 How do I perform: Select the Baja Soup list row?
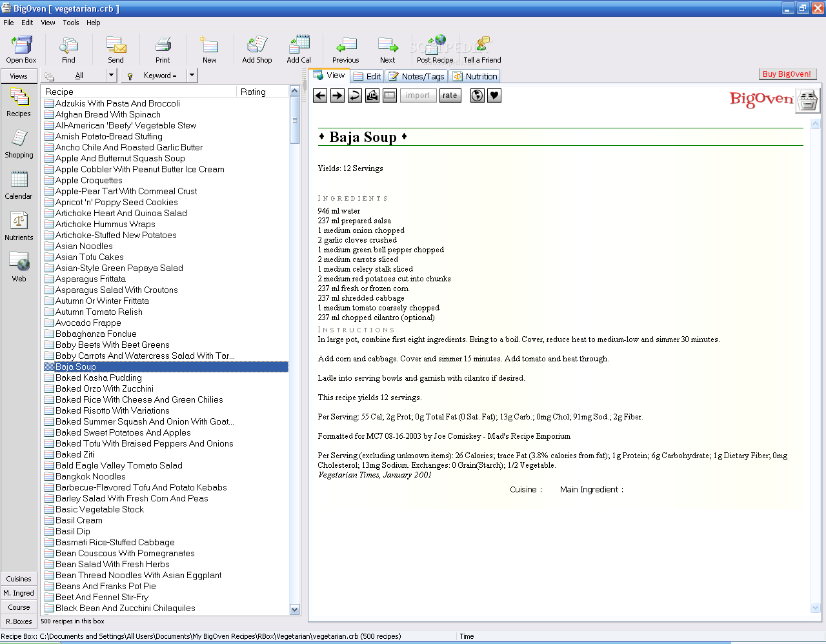(166, 367)
